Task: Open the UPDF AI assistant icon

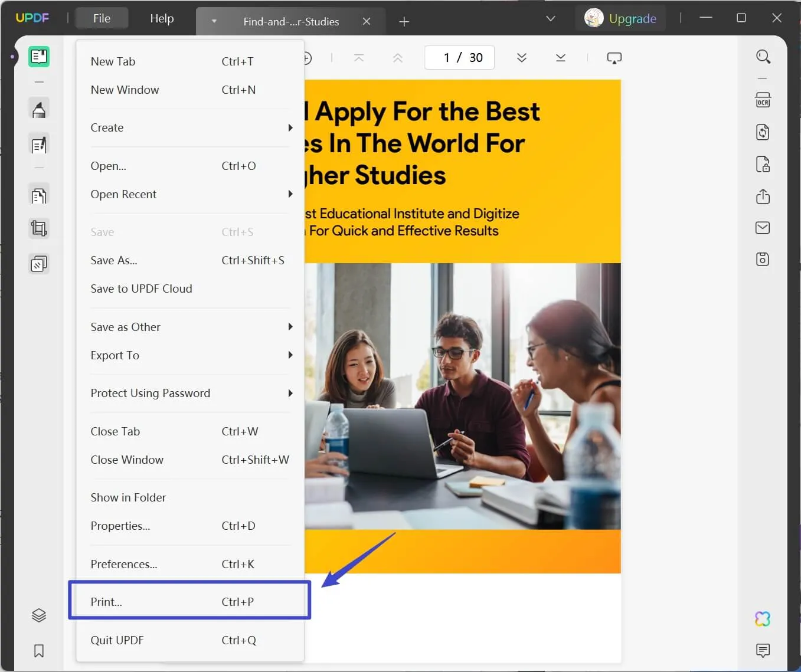Action: [x=763, y=619]
